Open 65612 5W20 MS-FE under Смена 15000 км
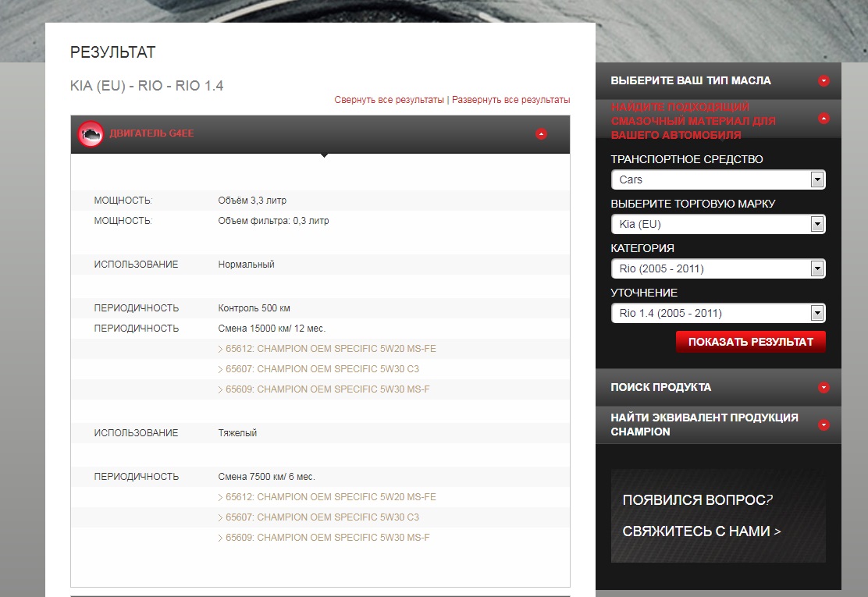Screen dimensions: 868x597 tap(330, 349)
